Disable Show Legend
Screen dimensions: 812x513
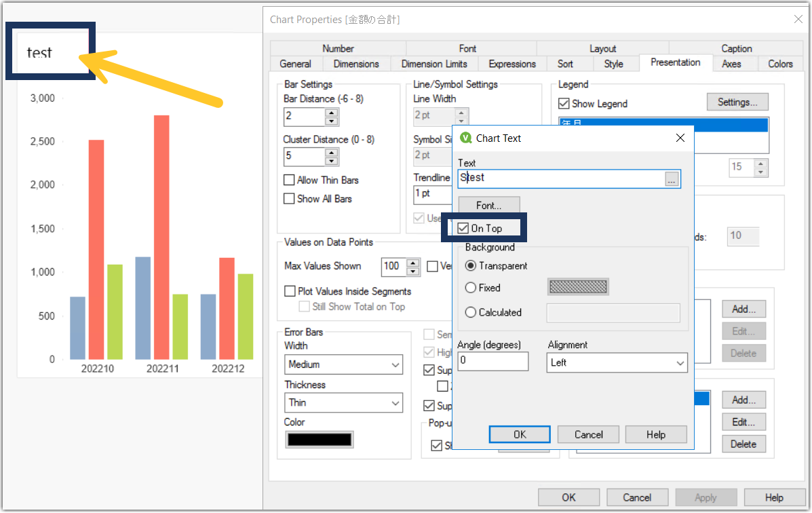click(x=564, y=103)
